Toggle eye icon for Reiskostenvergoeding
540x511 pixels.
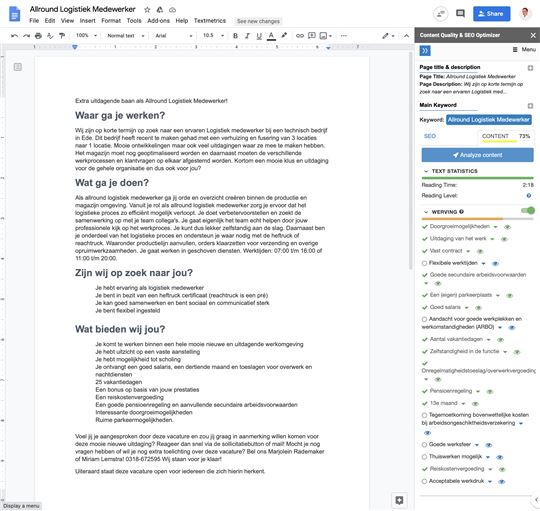point(502,469)
